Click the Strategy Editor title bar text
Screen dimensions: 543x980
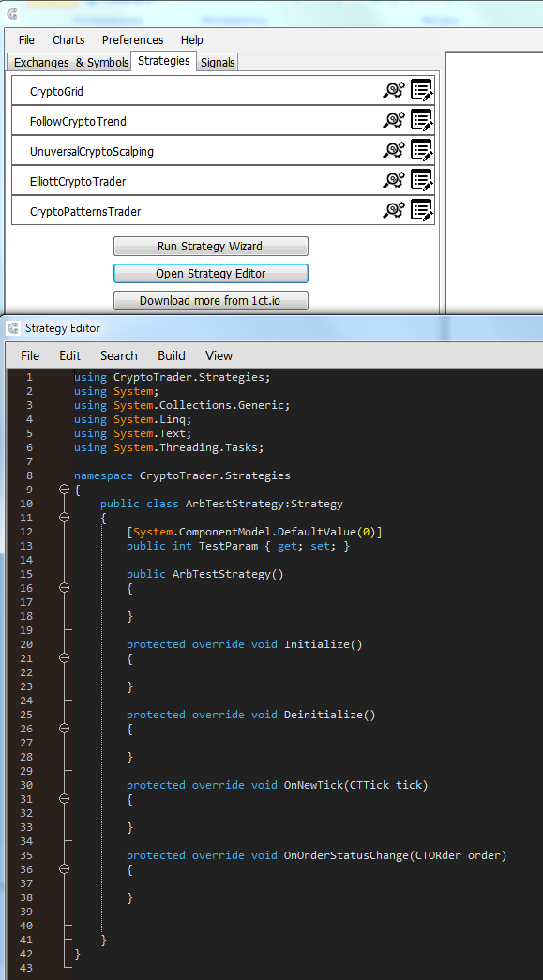pos(63,328)
